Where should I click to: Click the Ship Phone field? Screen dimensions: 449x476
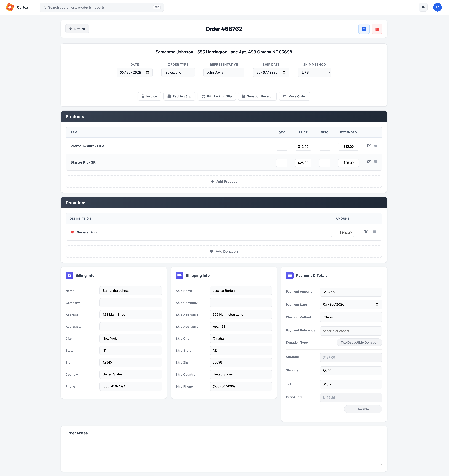[241, 386]
